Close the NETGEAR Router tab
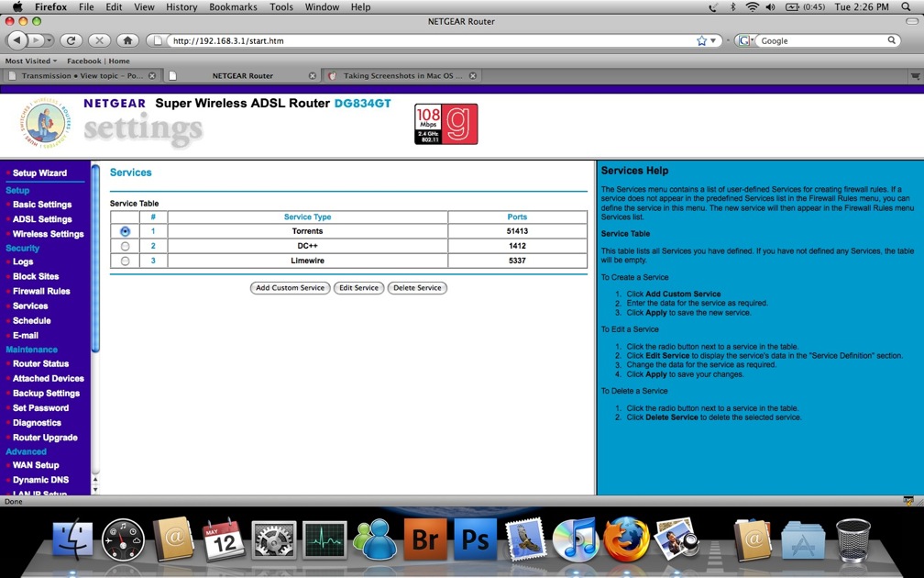Screen dimensions: 924x578 313,76
